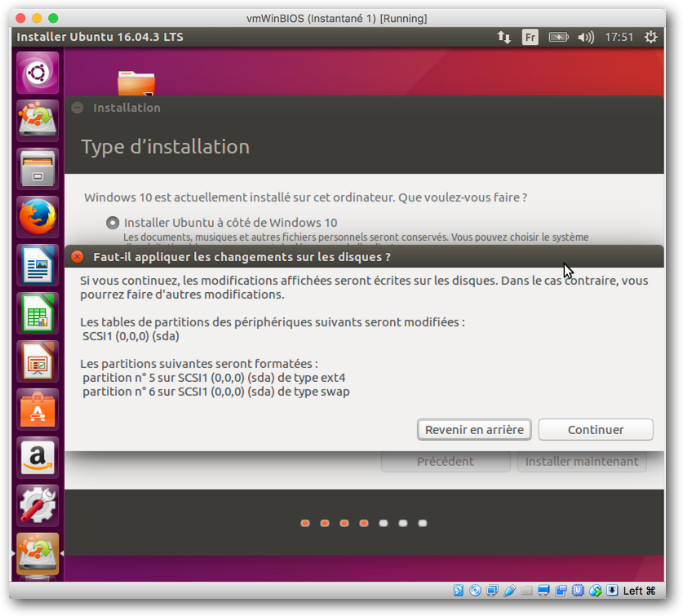
Task: Click VirtualBox hard disk activity indicator
Action: (459, 590)
